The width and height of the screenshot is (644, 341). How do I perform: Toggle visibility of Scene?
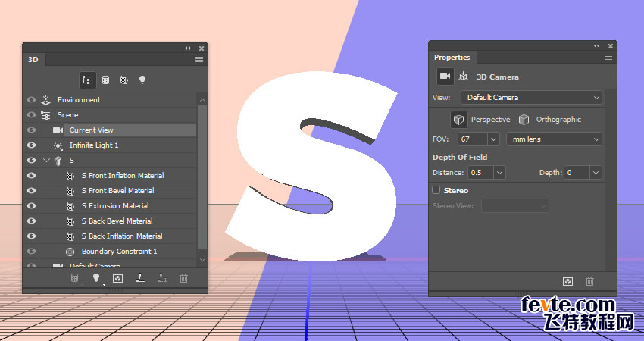tap(31, 115)
